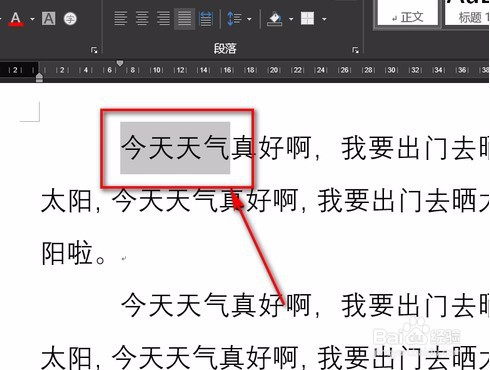Open the shading color dropdown arrow

point(291,19)
